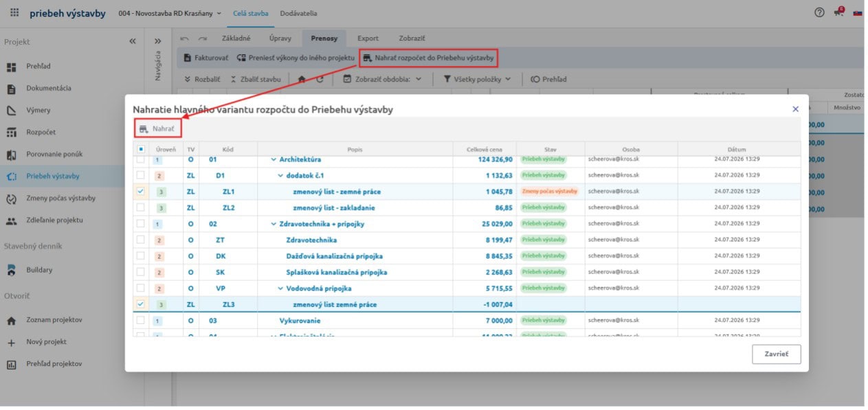The height and width of the screenshot is (410, 868).
Task: Open Buildary in the sidebar
Action: 39,270
